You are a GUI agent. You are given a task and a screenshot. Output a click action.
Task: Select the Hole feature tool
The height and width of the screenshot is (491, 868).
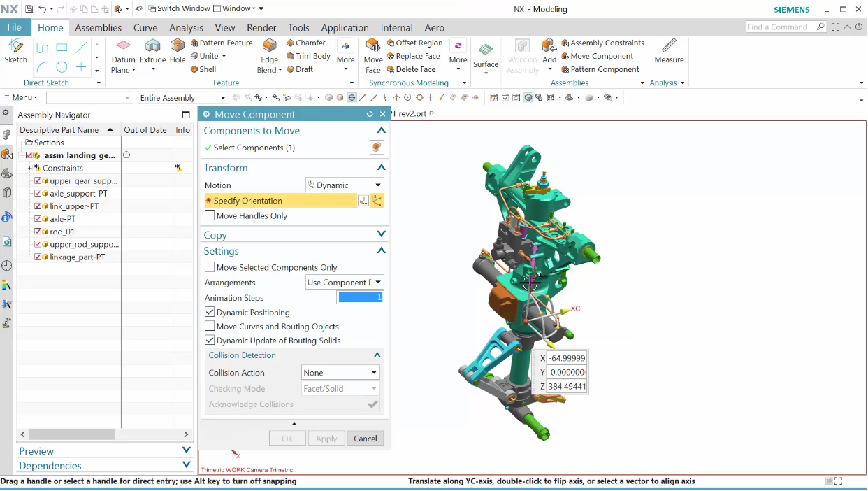pyautogui.click(x=178, y=48)
